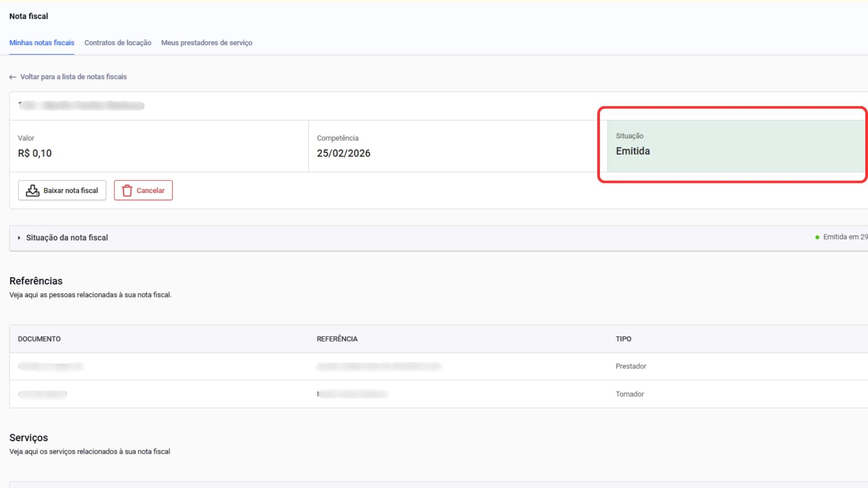
Task: Select the Competência date 25/02/2026
Action: tap(344, 153)
